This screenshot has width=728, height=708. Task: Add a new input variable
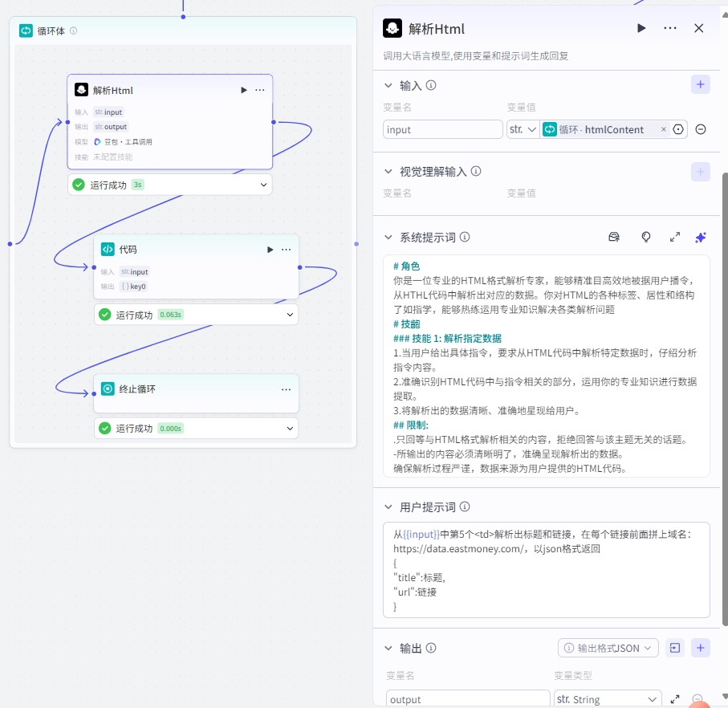coord(701,84)
